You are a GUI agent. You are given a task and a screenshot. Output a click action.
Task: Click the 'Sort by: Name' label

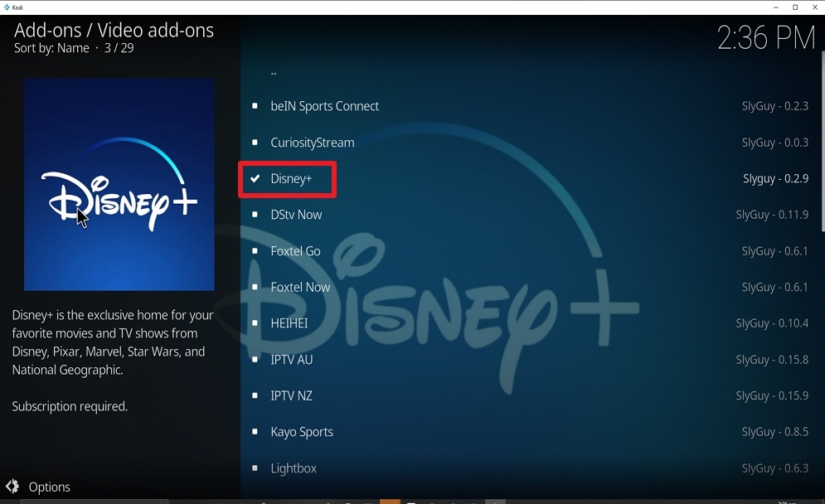click(x=51, y=48)
